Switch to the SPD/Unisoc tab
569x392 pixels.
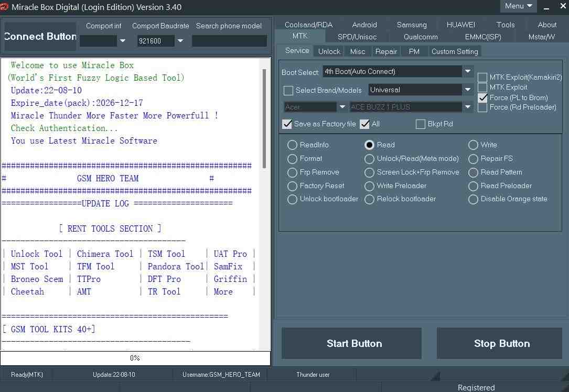click(357, 37)
